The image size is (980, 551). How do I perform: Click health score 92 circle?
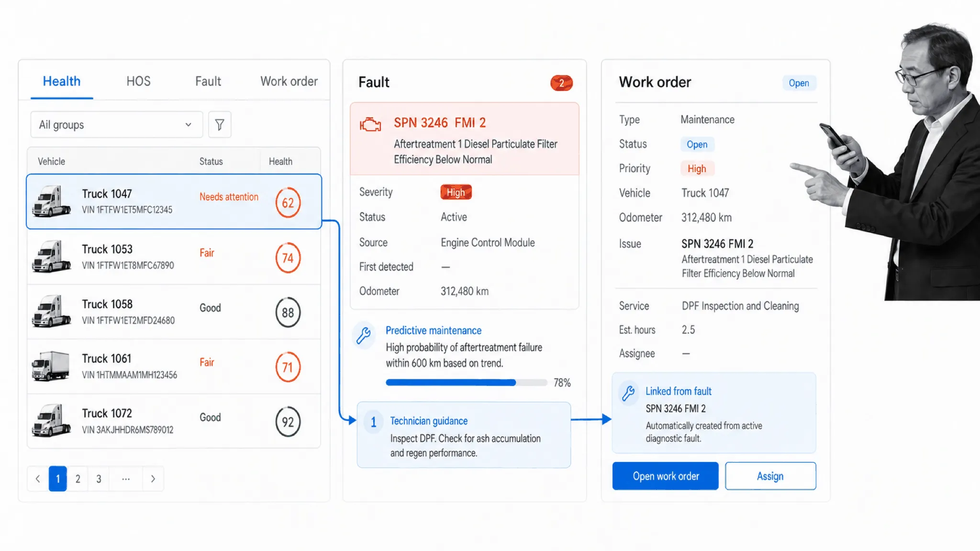click(x=288, y=422)
